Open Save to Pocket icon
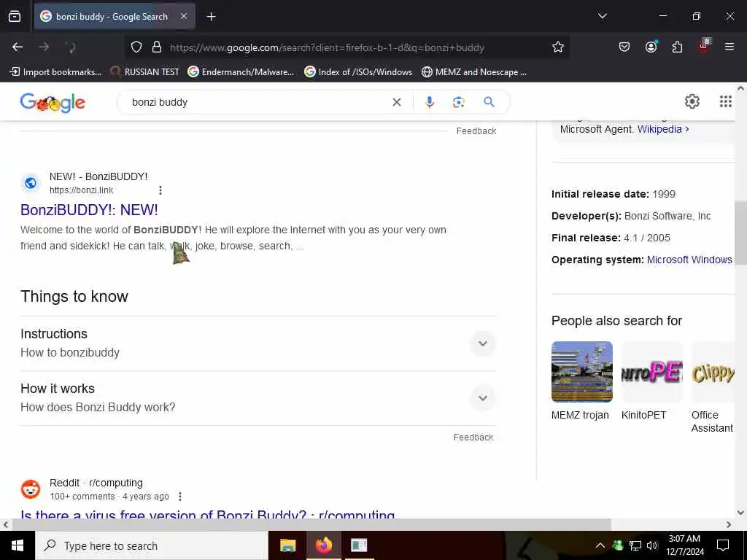The image size is (747, 560). tap(624, 47)
